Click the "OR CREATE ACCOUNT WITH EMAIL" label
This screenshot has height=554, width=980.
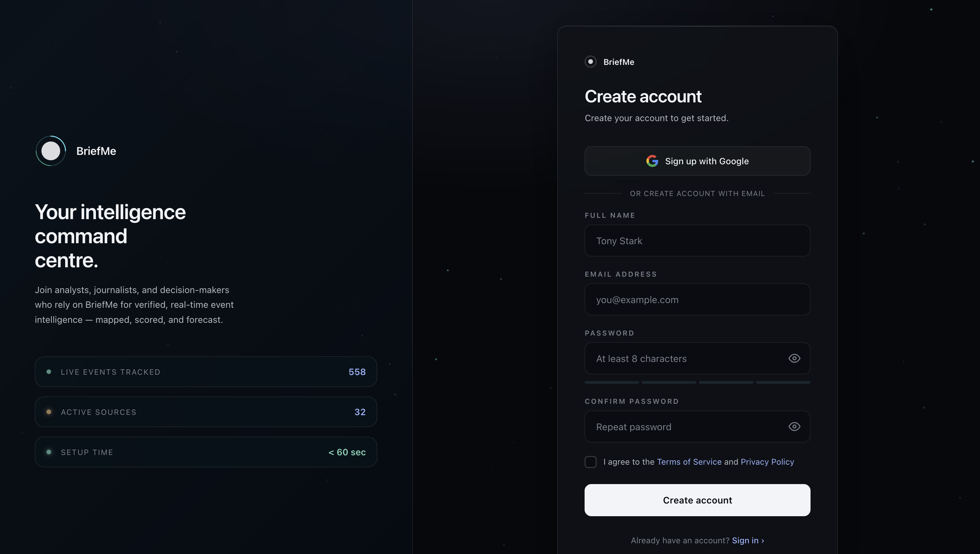pos(697,193)
